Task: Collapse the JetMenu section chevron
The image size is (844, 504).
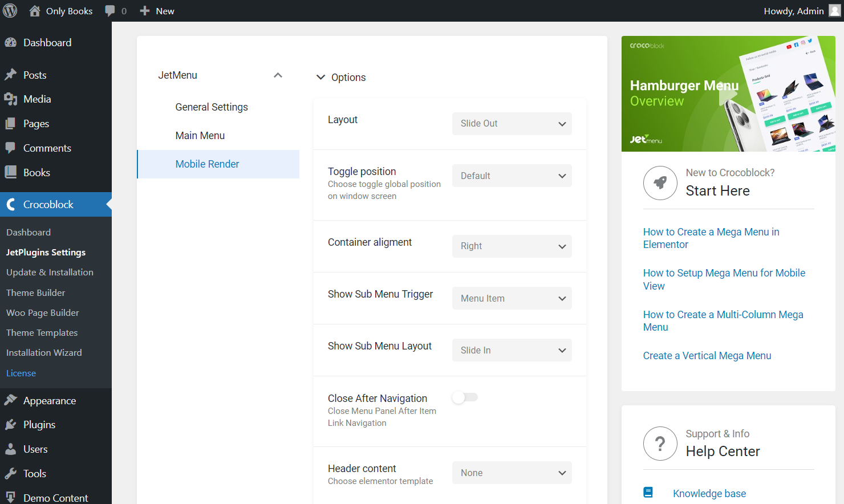Action: [x=278, y=75]
